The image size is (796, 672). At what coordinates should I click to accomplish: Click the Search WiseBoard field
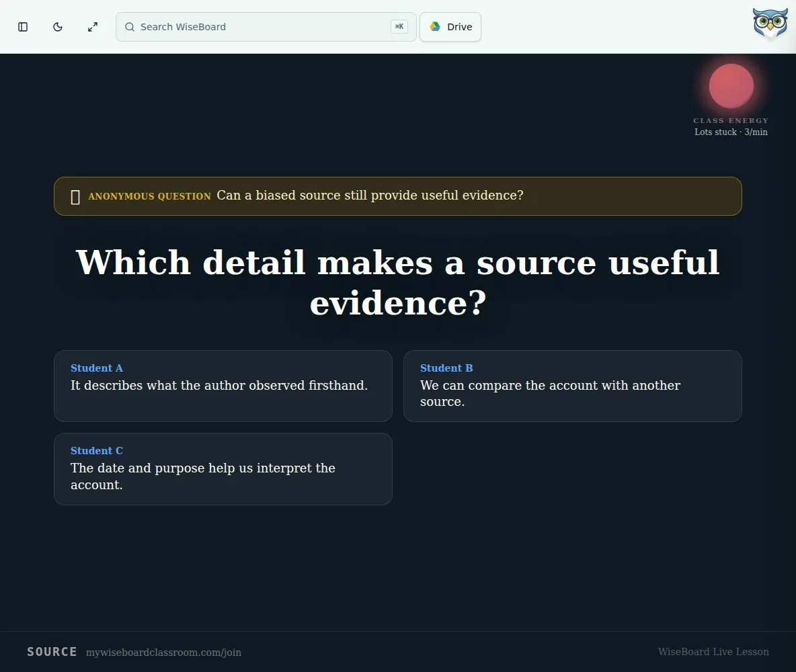click(266, 27)
